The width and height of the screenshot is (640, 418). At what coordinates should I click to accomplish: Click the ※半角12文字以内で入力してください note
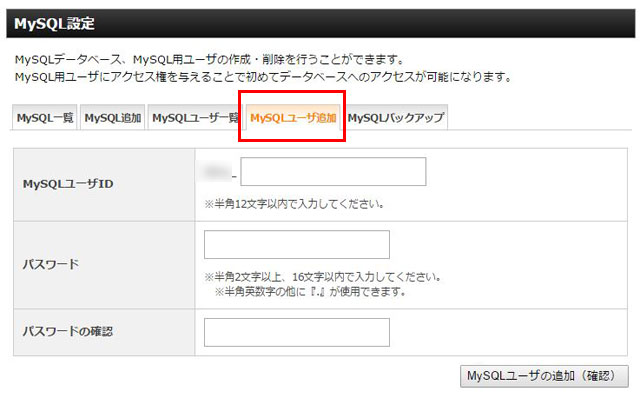(294, 204)
